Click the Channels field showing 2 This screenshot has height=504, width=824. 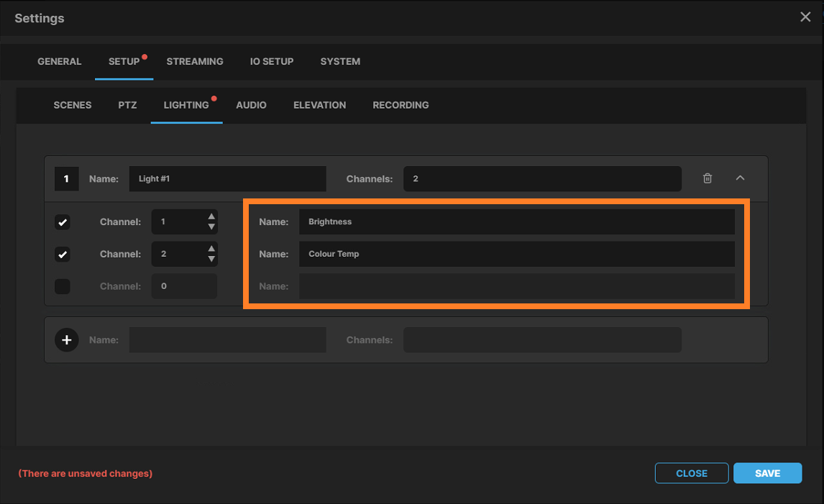(542, 179)
